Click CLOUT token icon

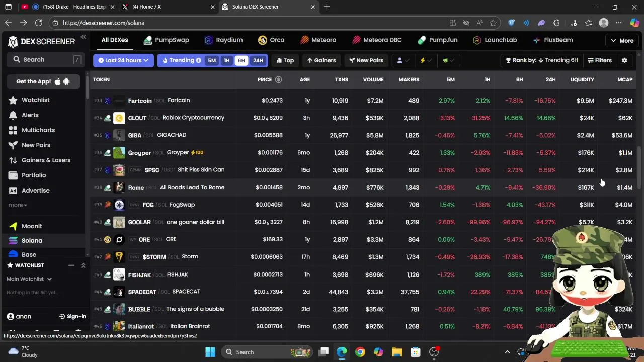(119, 118)
